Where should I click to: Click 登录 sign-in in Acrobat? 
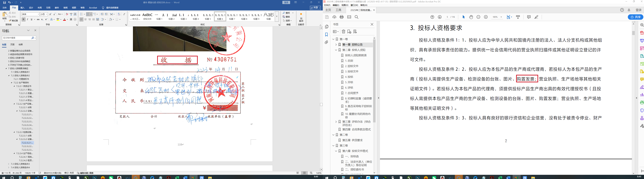638,10
